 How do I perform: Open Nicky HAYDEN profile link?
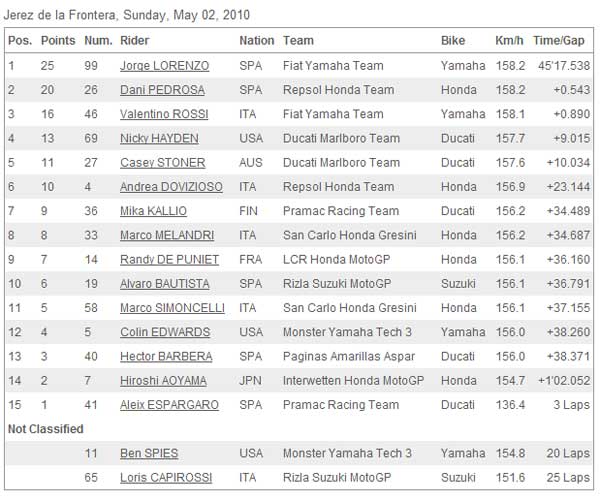(x=159, y=139)
